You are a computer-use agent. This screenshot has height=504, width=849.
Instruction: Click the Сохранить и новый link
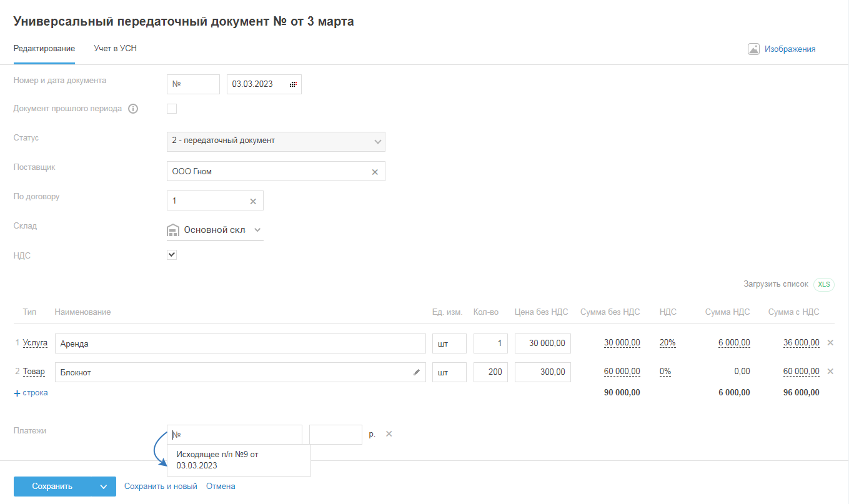[x=161, y=487]
